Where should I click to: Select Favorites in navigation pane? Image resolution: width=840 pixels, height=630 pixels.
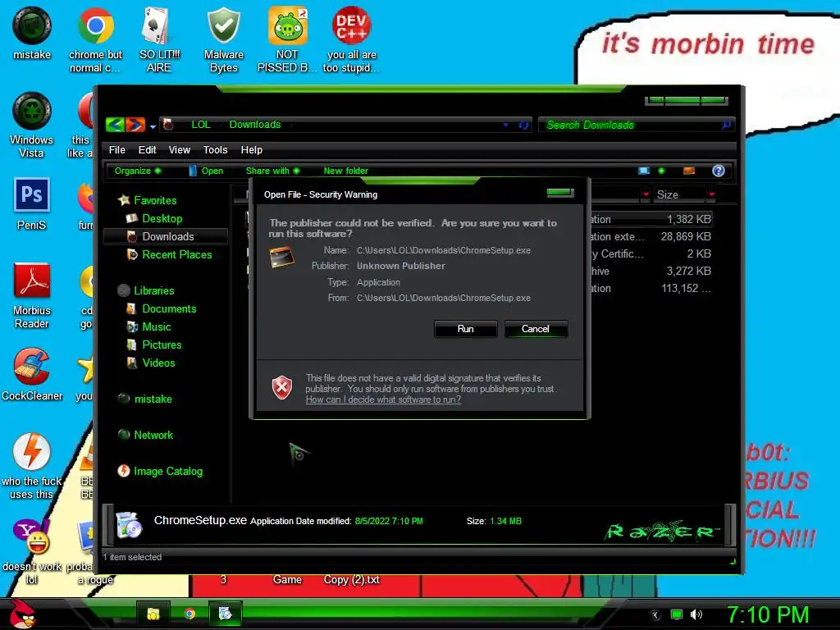[155, 200]
